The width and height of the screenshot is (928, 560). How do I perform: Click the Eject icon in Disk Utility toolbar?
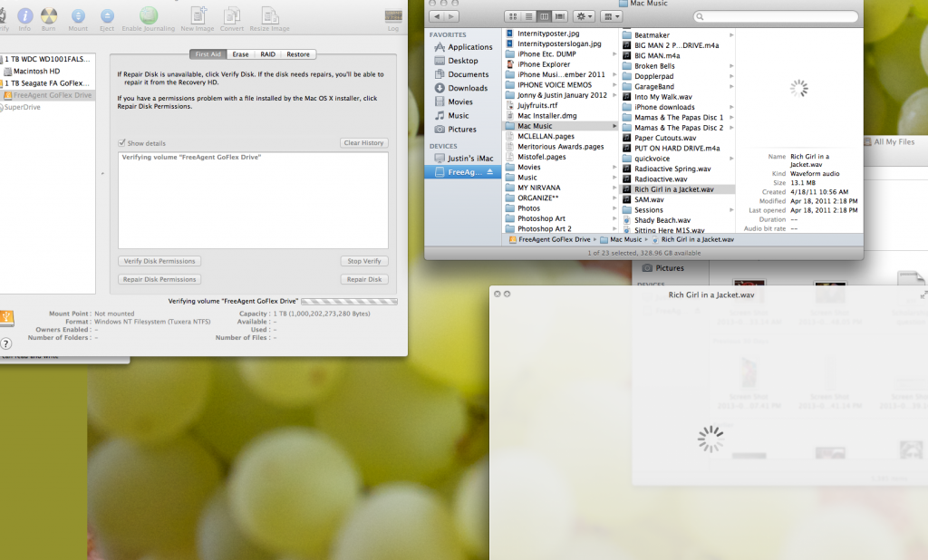click(107, 19)
